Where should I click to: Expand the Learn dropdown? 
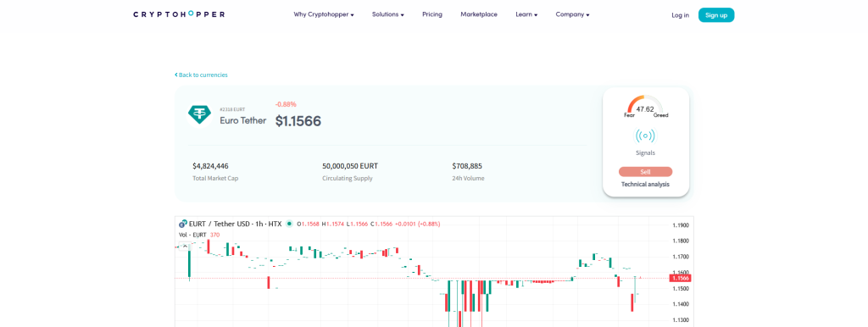tap(526, 15)
